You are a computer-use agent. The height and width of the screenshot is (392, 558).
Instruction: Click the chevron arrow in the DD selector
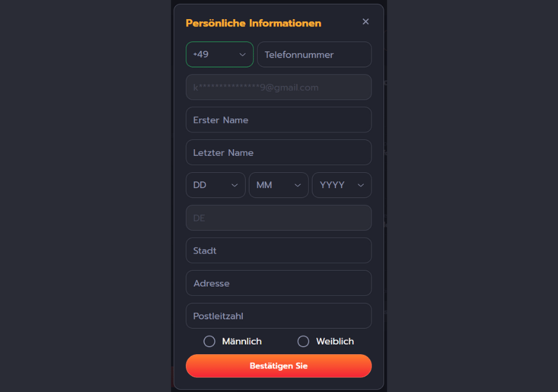click(x=234, y=185)
